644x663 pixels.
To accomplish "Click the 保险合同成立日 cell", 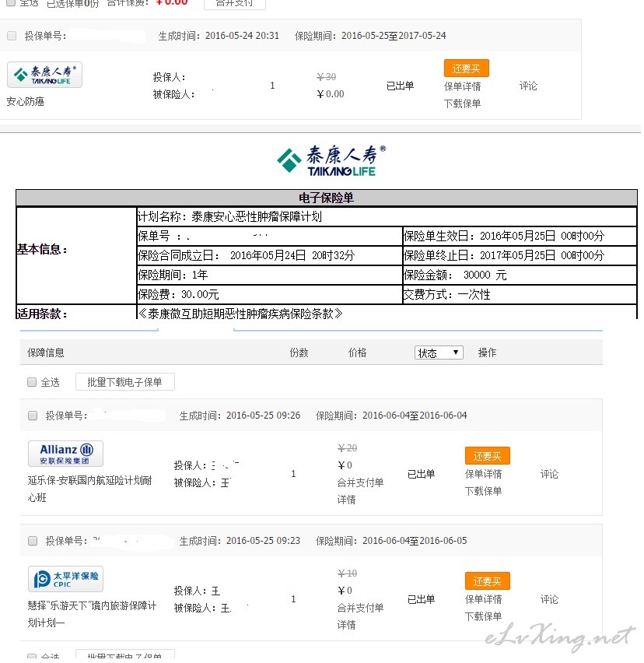I will [270, 255].
